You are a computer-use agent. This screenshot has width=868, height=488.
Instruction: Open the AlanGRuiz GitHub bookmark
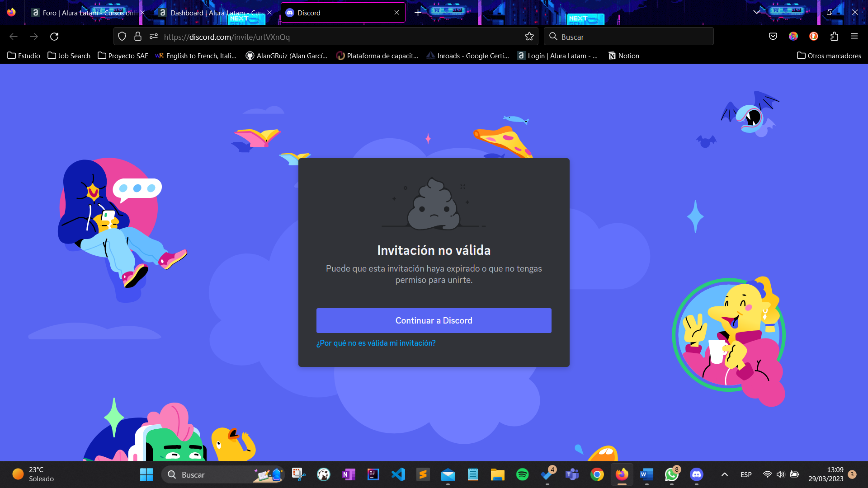tap(287, 56)
